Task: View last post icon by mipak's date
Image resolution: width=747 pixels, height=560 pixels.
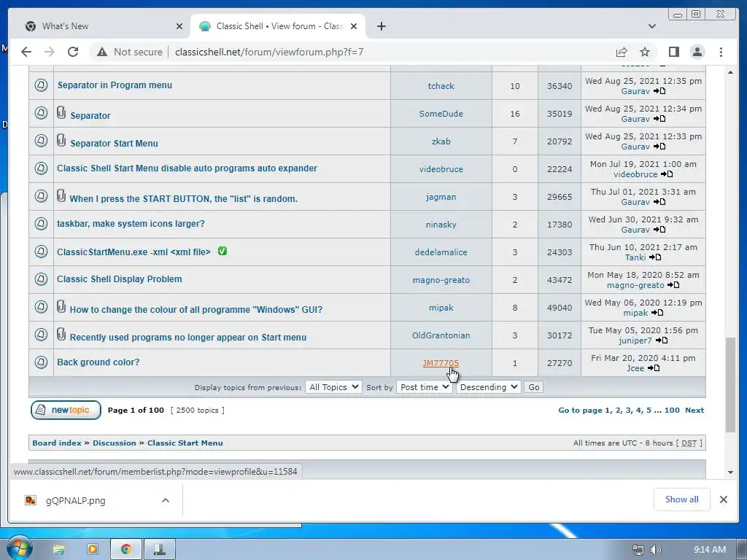Action: pyautogui.click(x=657, y=312)
